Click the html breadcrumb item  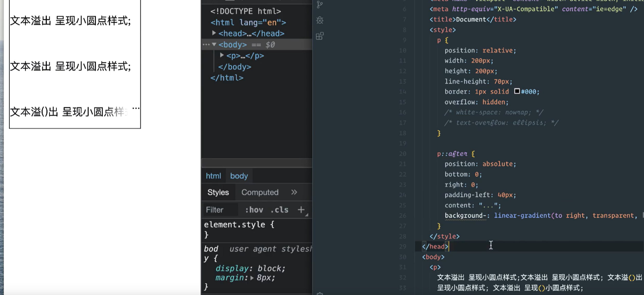click(x=213, y=176)
